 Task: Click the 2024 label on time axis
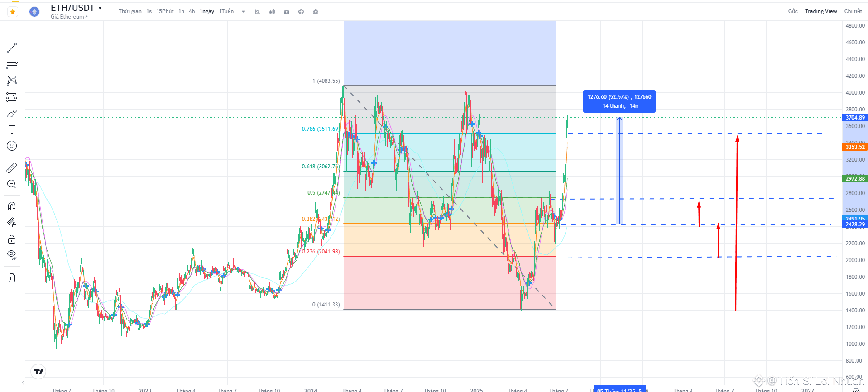pos(311,390)
